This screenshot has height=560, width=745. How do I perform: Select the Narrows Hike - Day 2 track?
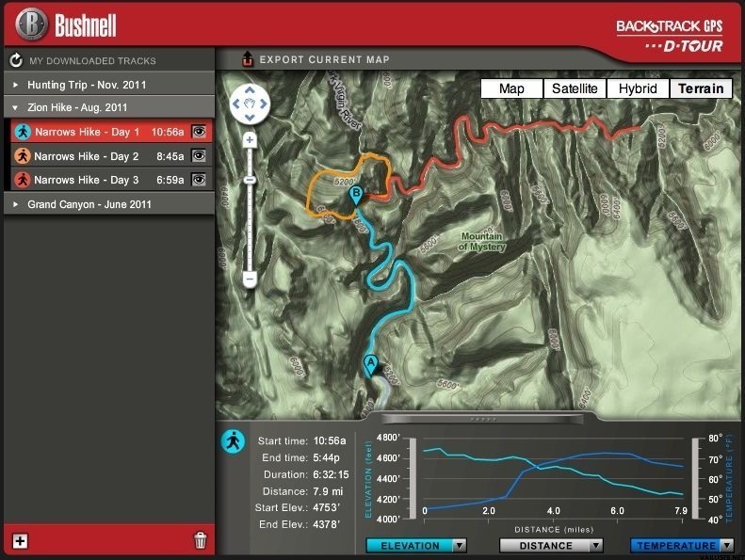pos(112,156)
